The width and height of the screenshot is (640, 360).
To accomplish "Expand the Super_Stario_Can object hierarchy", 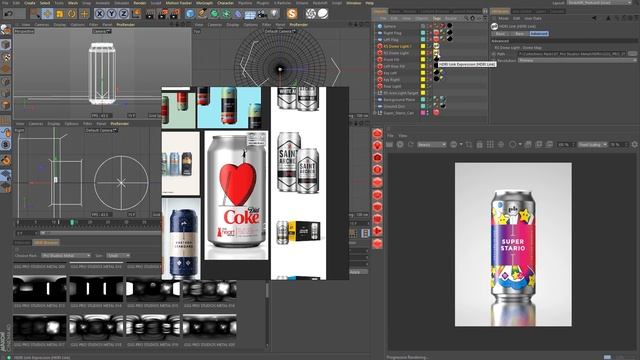I will [x=375, y=113].
